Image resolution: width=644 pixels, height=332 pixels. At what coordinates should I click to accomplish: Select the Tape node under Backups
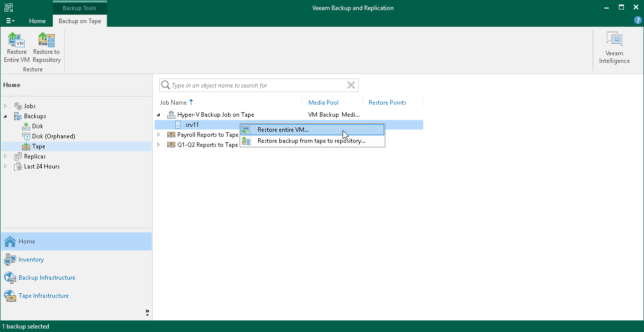tap(37, 146)
